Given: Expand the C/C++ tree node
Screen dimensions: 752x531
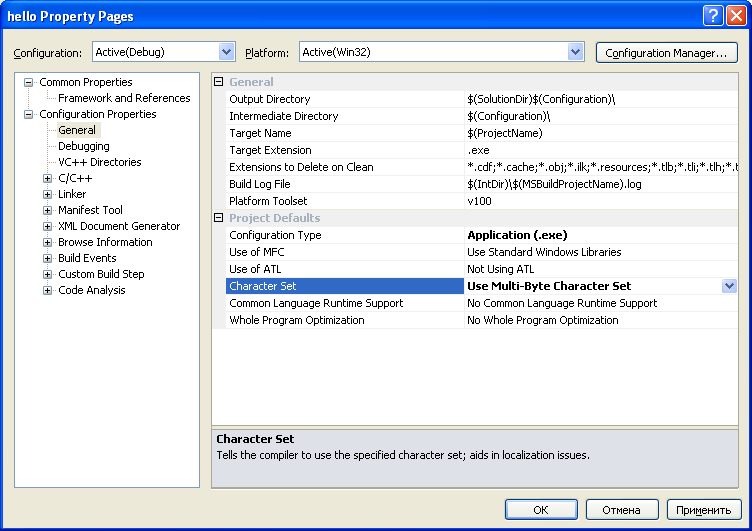Looking at the screenshot, I should click(x=47, y=178).
